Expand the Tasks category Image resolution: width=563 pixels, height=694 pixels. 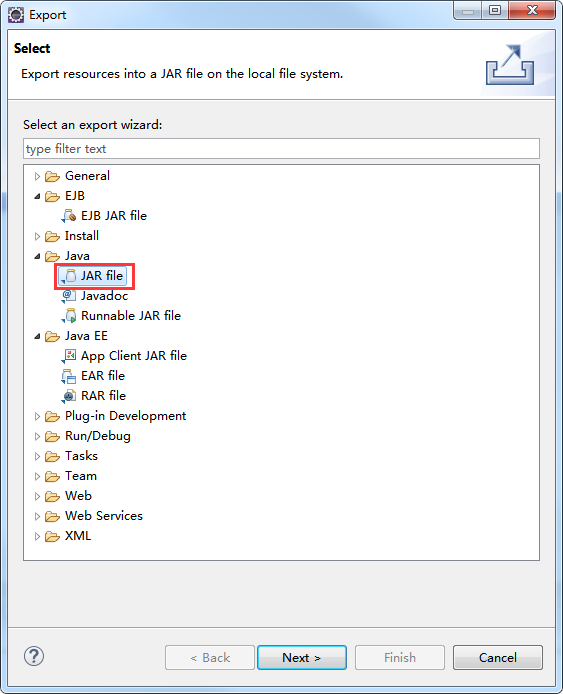[37, 456]
